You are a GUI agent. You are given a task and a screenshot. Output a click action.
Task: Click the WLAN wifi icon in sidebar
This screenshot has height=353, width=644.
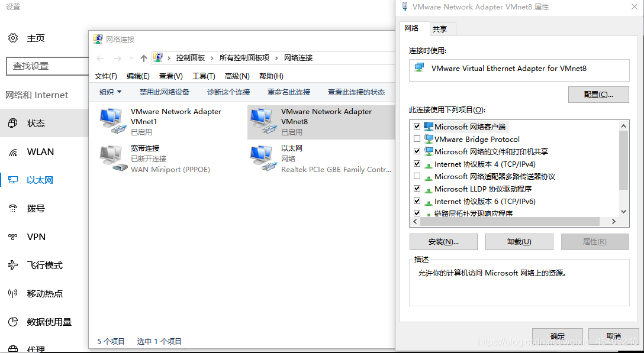(x=13, y=153)
